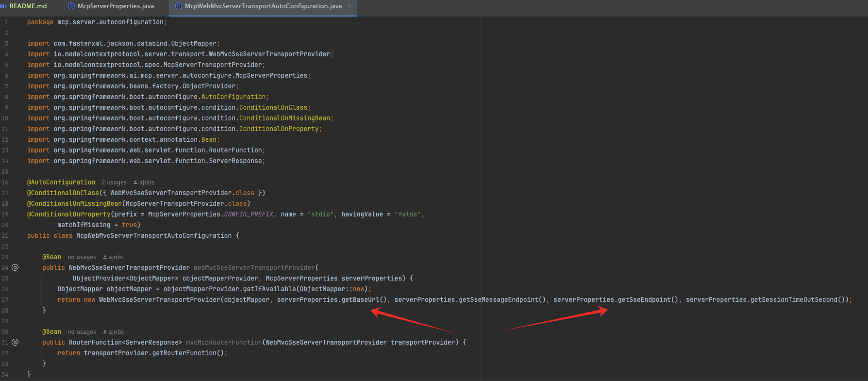Click the @ConditionalOnProperty annotation on line 19
This screenshot has width=868, height=381.
click(69, 215)
